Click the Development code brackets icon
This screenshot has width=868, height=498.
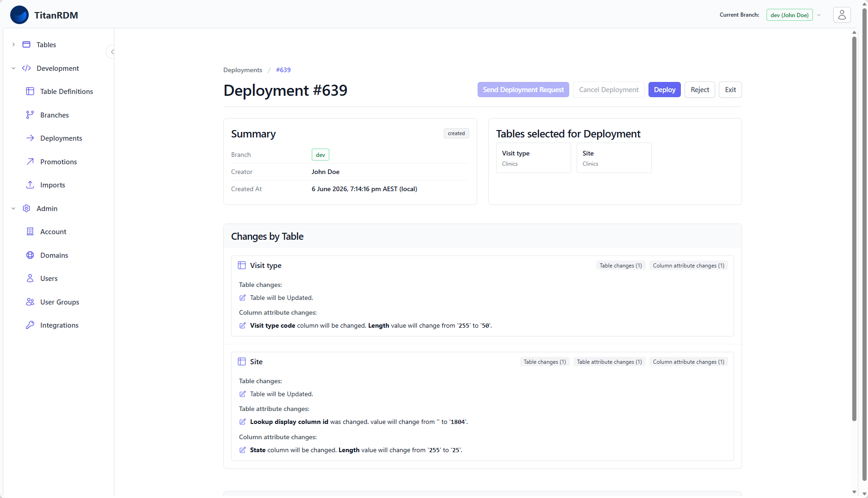click(26, 68)
